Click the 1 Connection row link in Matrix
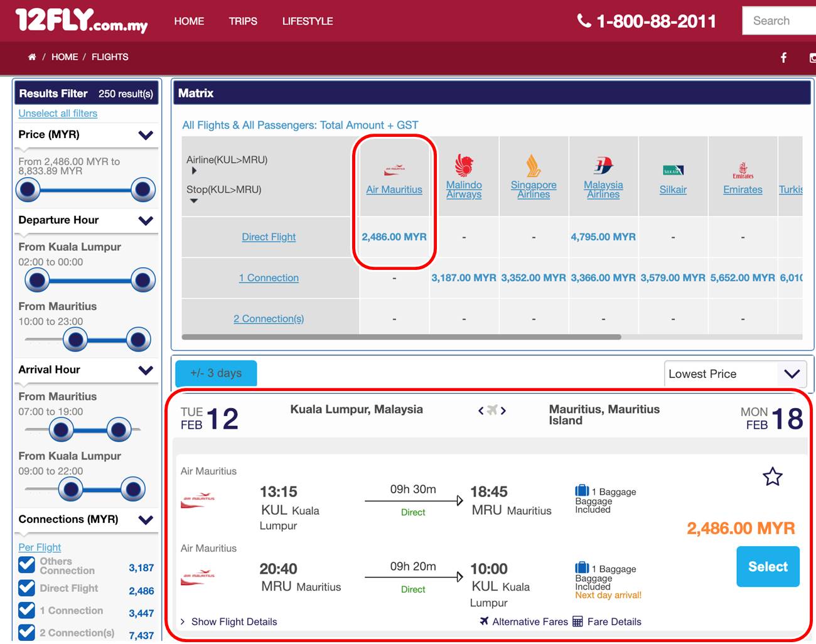The height and width of the screenshot is (644, 816). pyautogui.click(x=269, y=277)
